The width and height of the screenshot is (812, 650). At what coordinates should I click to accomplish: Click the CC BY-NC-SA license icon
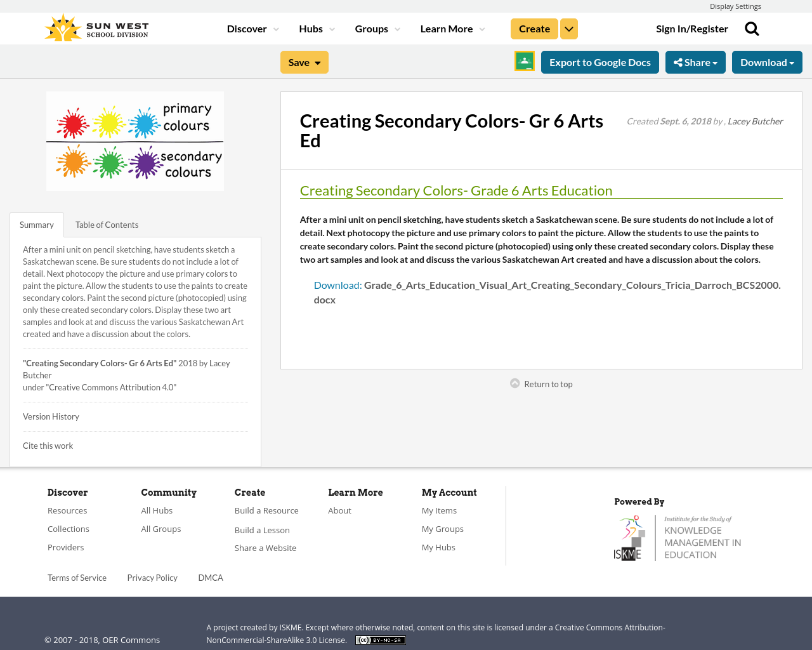[380, 639]
